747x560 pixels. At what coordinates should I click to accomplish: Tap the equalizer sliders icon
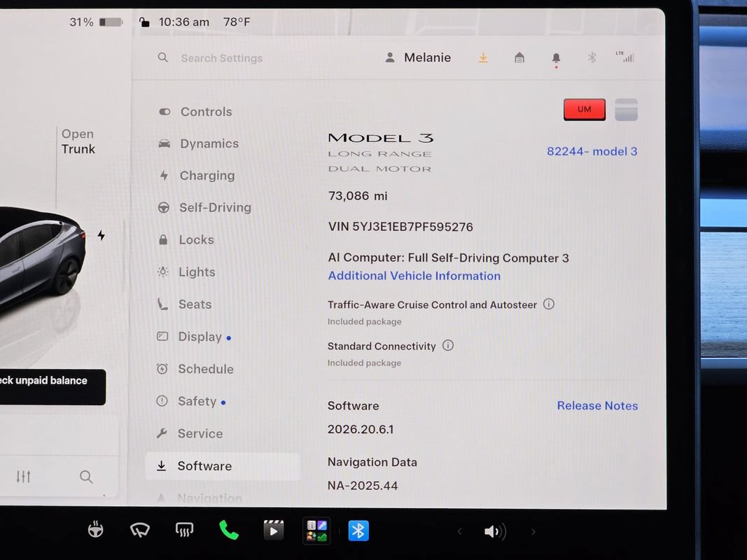[x=23, y=476]
